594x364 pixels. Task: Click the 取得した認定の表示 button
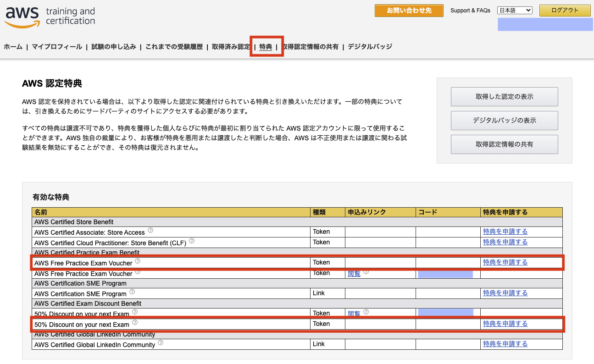point(505,97)
